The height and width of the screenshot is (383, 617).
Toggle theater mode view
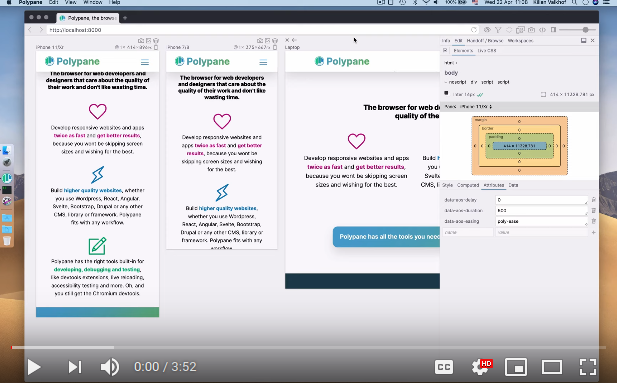coord(552,367)
